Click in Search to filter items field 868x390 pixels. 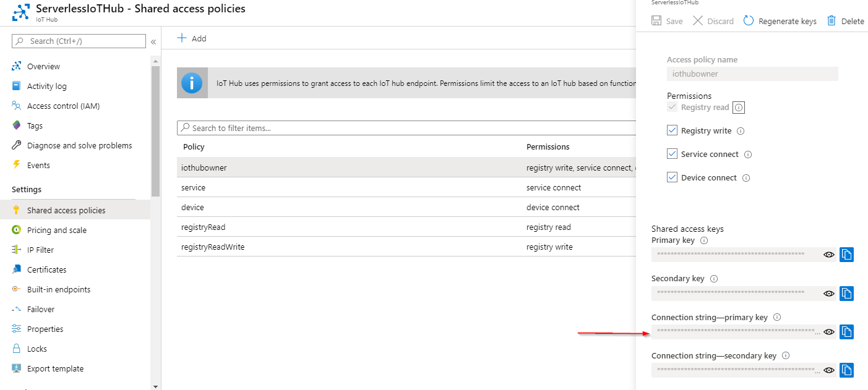(406, 128)
